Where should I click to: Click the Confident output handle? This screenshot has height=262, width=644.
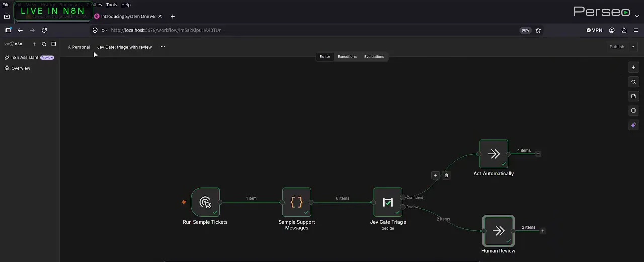point(403,197)
